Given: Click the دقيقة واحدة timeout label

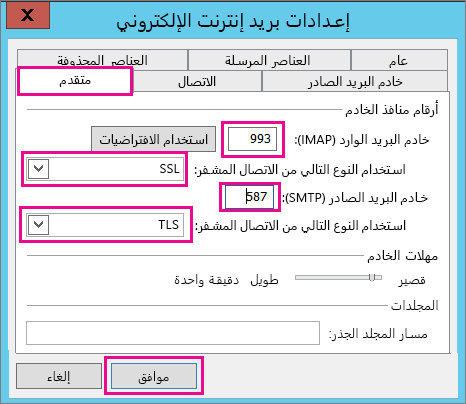Looking at the screenshot, I should (x=207, y=280).
